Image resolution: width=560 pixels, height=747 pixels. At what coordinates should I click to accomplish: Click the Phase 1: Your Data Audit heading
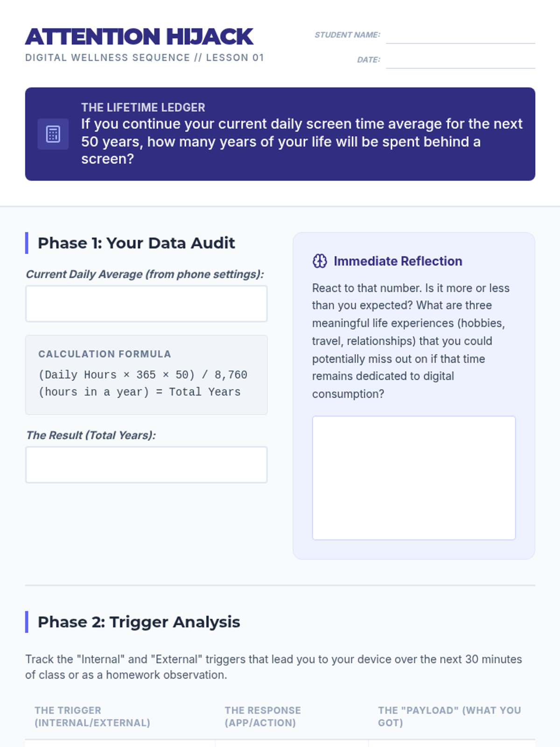point(136,243)
